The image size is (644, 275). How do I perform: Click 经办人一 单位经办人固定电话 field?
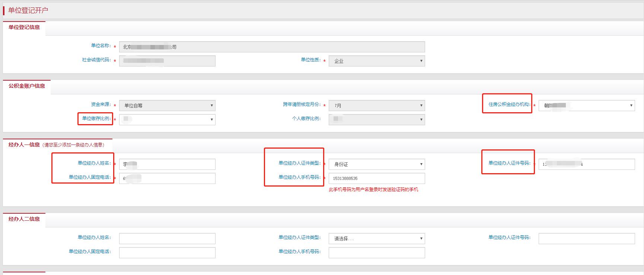click(167, 178)
